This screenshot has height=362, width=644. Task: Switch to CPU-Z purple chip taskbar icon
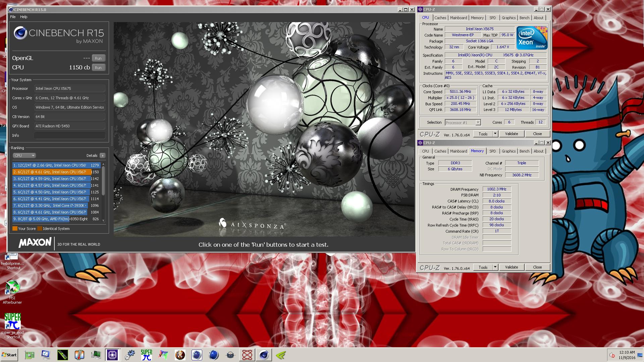point(112,355)
